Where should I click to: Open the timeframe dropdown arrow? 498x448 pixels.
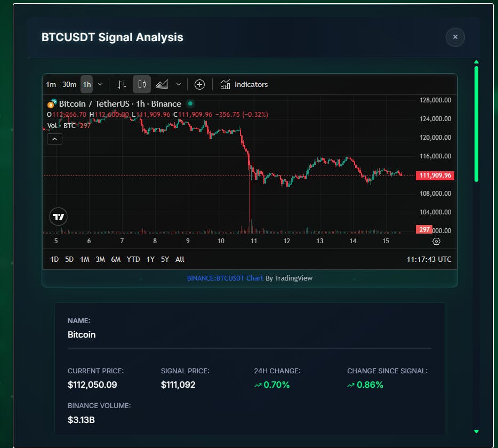pos(100,84)
